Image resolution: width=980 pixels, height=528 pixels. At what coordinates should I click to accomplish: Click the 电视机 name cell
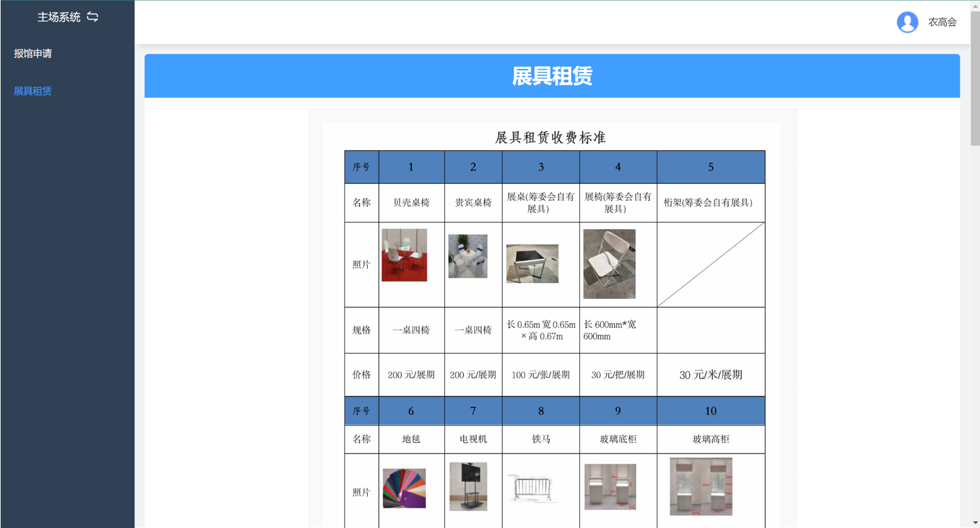tap(473, 439)
